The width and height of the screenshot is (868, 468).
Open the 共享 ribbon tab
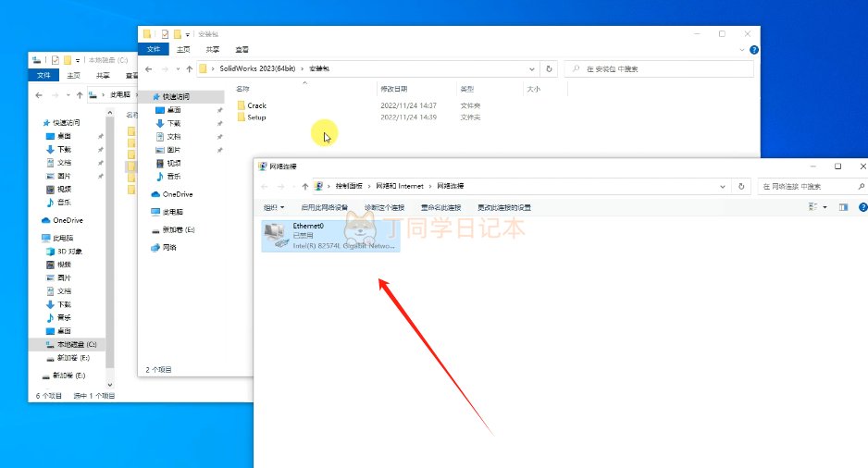coord(213,49)
